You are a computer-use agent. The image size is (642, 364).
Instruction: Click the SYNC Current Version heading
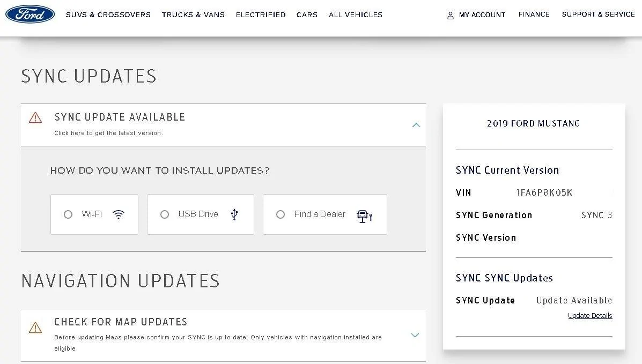507,170
